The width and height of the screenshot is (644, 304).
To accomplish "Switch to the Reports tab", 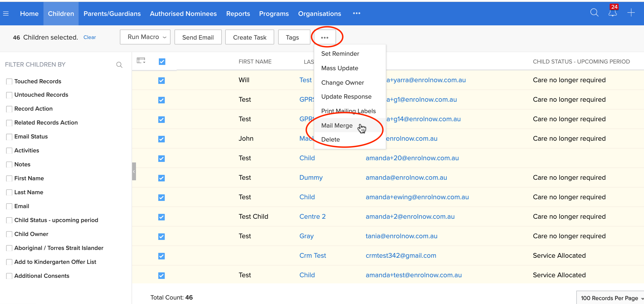I will [238, 14].
